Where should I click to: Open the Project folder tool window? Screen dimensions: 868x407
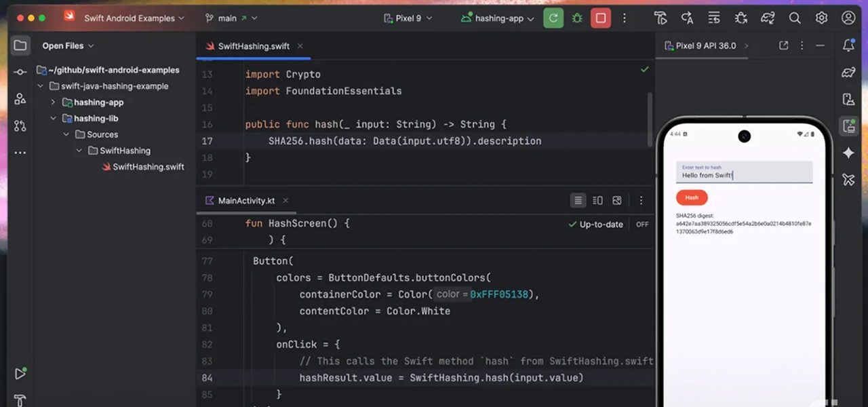click(x=20, y=45)
